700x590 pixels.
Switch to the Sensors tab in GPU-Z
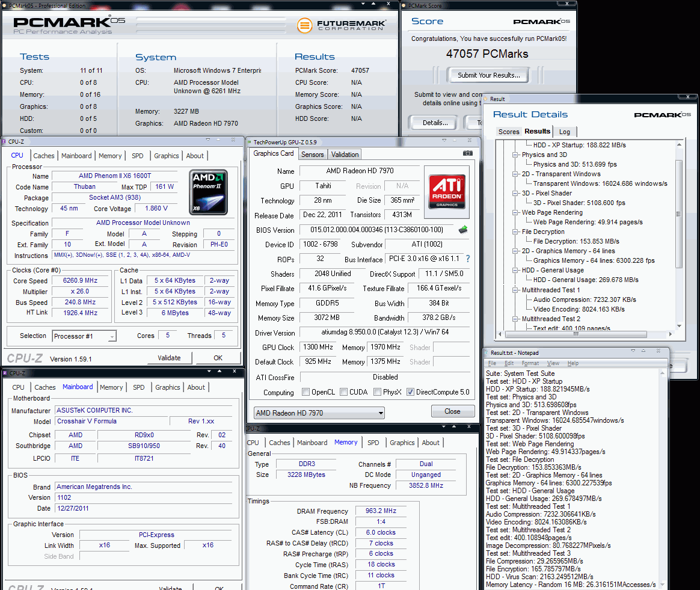(313, 155)
